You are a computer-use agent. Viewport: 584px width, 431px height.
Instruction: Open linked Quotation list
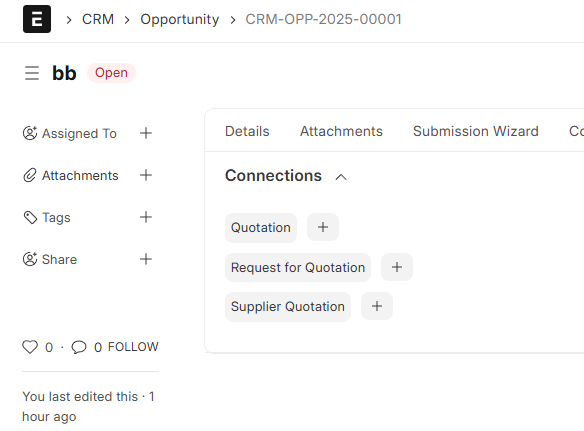click(261, 228)
